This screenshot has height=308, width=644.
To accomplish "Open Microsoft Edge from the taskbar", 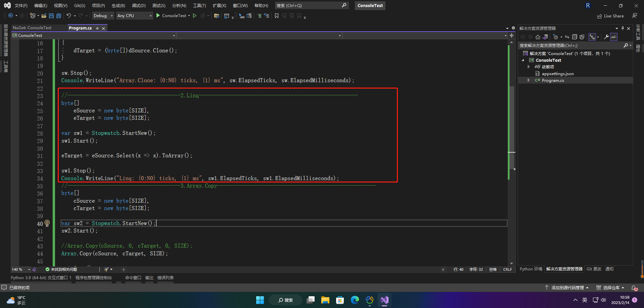I will click(355, 300).
